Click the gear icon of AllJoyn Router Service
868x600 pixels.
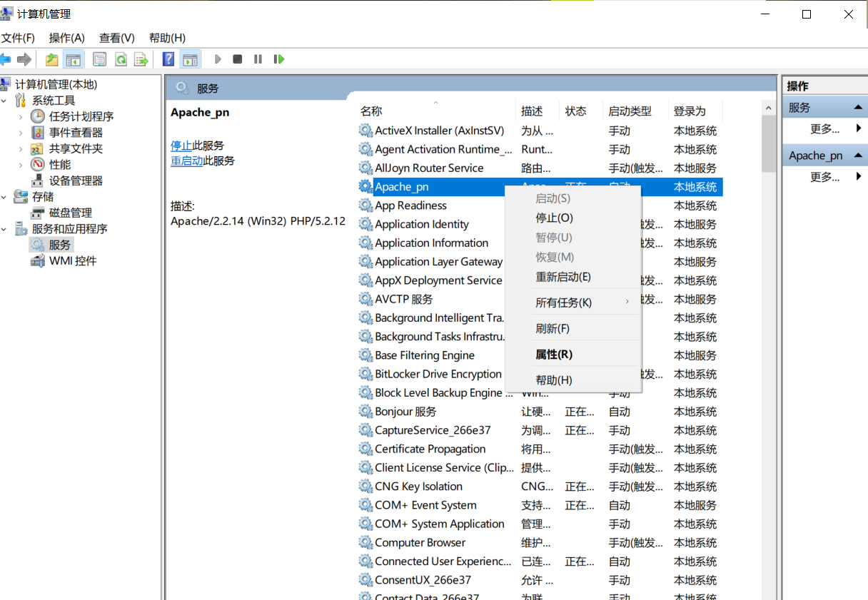coord(365,168)
